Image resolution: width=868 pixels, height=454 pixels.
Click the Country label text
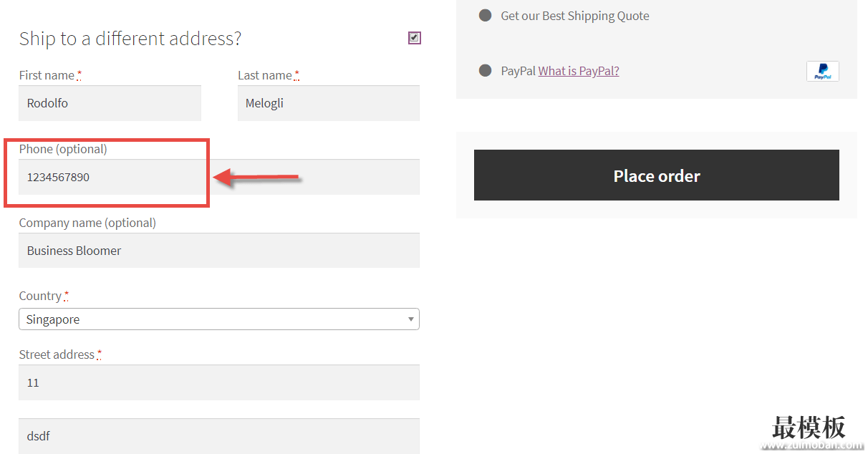click(40, 296)
